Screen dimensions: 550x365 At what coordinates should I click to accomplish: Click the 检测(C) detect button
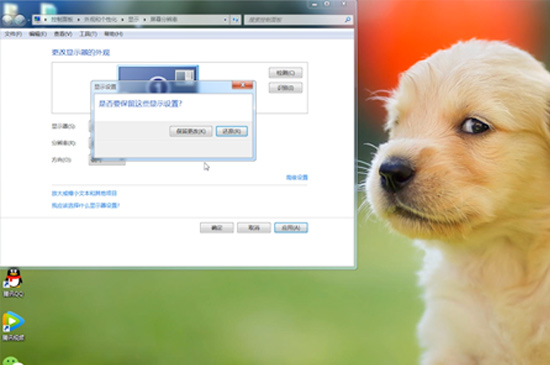[286, 73]
